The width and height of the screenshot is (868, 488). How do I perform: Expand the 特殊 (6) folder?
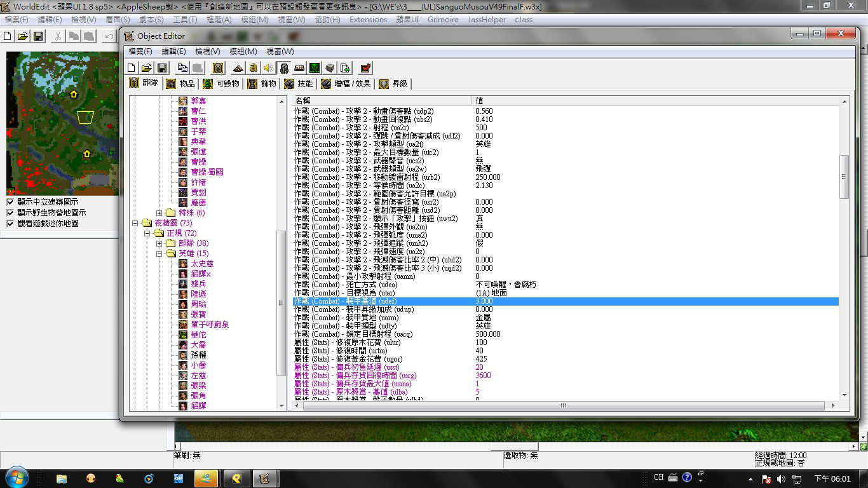pos(159,213)
